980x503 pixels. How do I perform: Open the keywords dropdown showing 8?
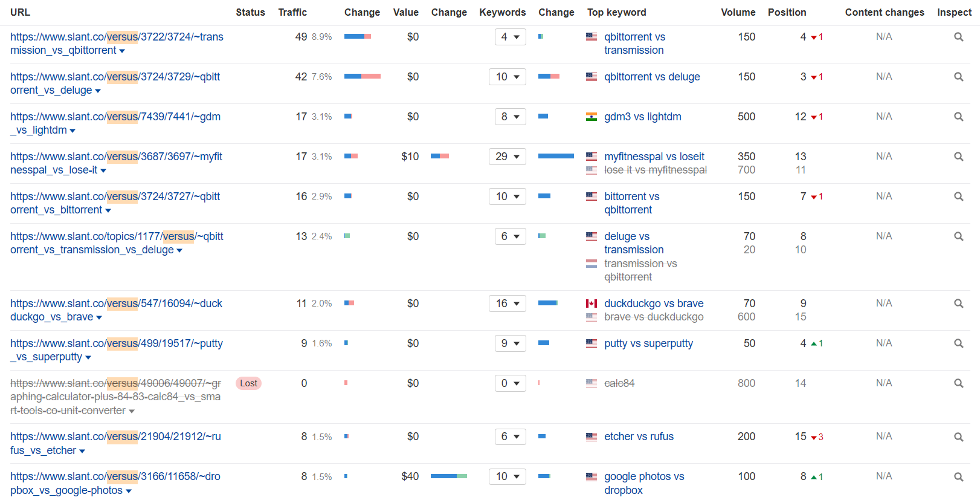(x=510, y=117)
